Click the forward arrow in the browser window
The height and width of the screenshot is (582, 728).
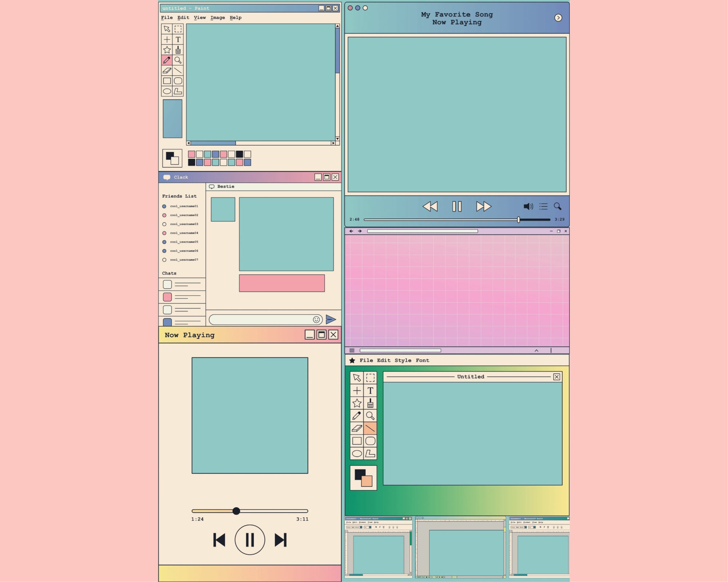[x=360, y=231]
